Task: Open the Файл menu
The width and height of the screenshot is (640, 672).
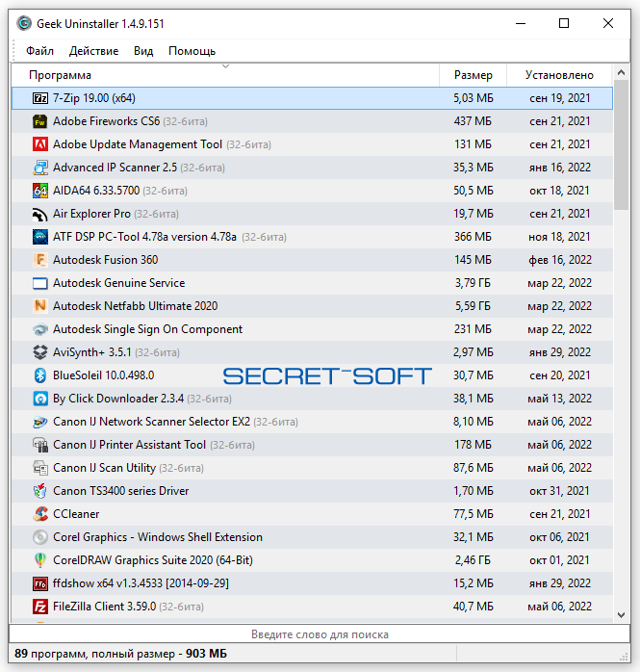Action: [x=39, y=51]
